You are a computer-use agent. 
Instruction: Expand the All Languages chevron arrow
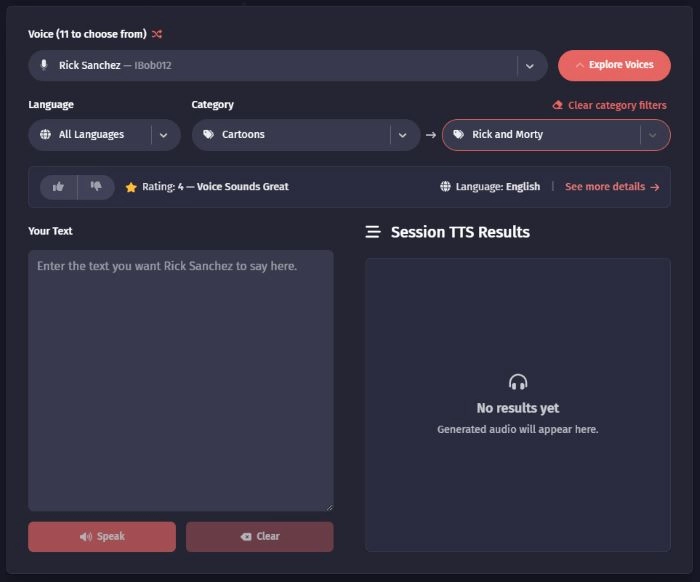click(x=163, y=135)
